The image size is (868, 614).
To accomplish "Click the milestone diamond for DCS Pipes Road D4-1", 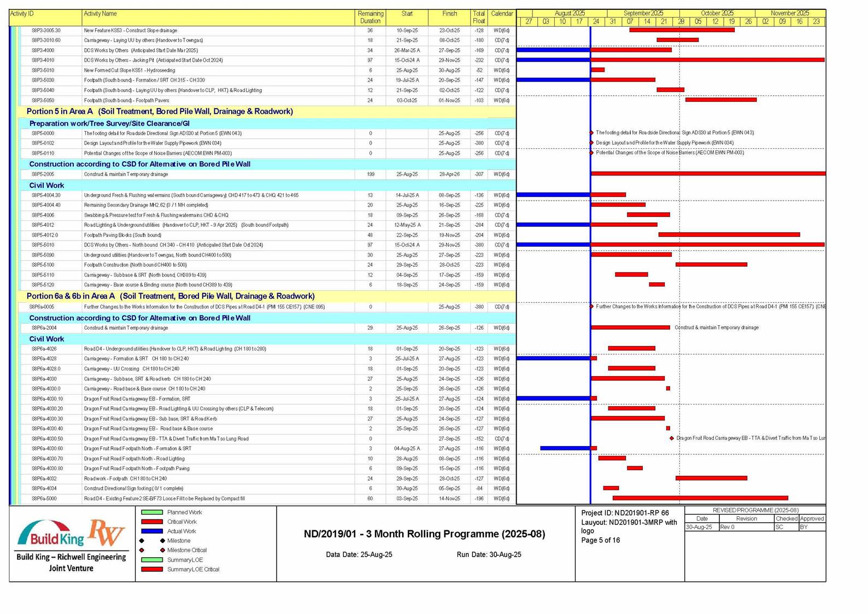I will click(591, 307).
